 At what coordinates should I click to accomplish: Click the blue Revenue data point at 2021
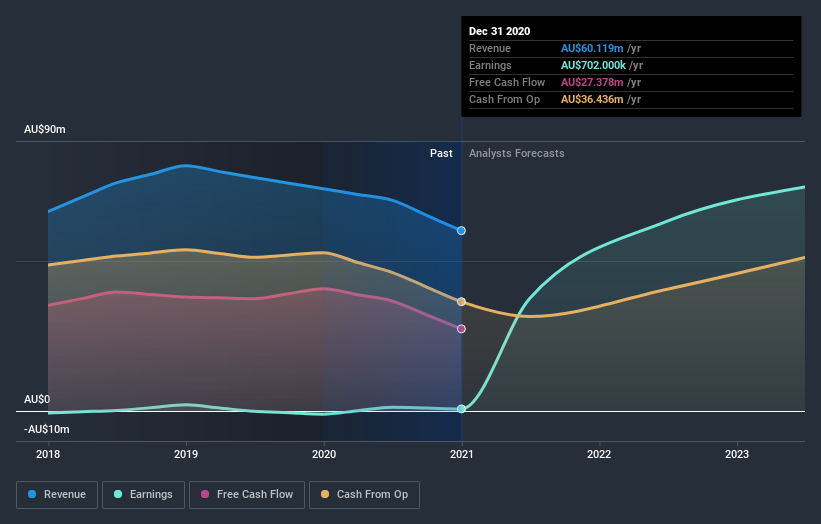point(461,230)
